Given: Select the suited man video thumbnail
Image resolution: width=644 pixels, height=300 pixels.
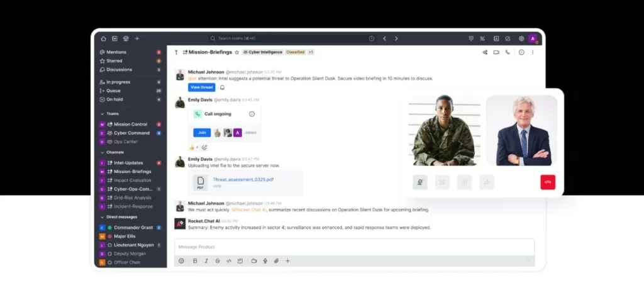Looking at the screenshot, I should pos(521,130).
